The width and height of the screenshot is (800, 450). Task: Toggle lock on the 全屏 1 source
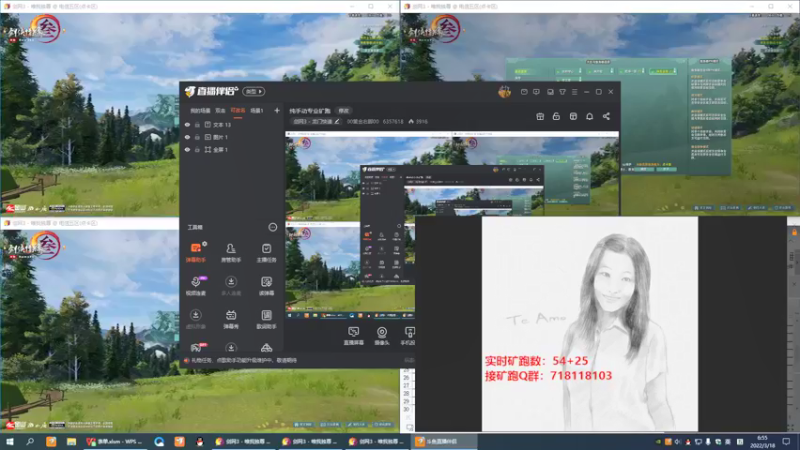tap(197, 149)
